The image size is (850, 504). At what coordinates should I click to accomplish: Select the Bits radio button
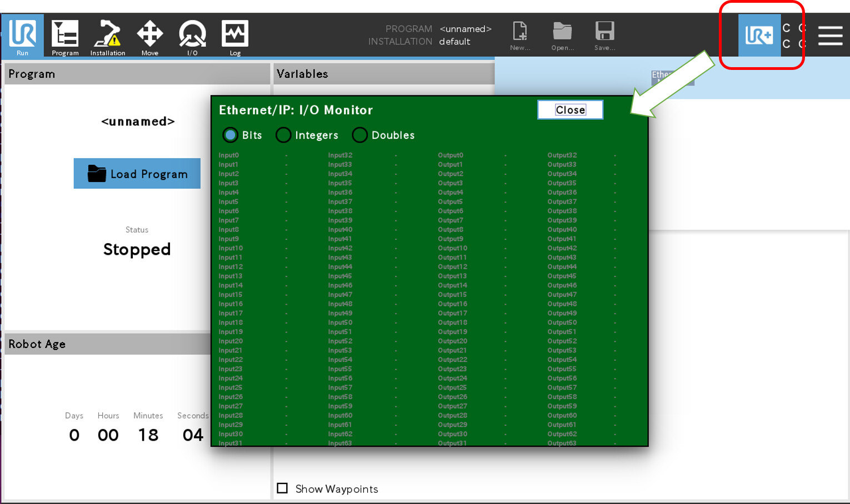[231, 135]
